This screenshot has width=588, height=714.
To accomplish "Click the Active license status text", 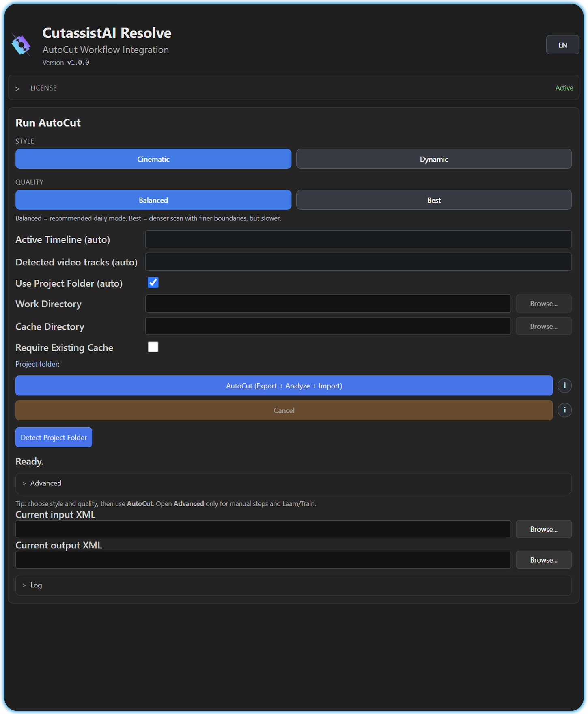I will coord(564,88).
